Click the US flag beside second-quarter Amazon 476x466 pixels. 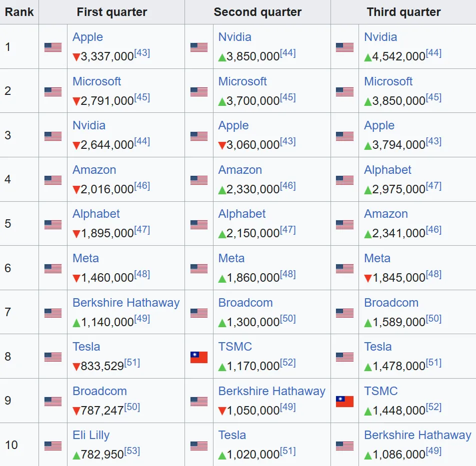(x=199, y=180)
